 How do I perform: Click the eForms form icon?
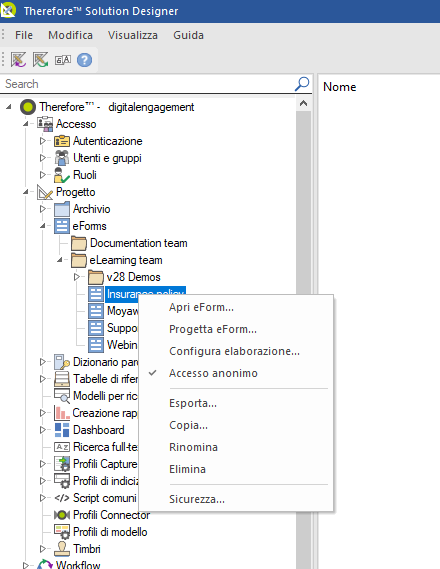[62, 226]
